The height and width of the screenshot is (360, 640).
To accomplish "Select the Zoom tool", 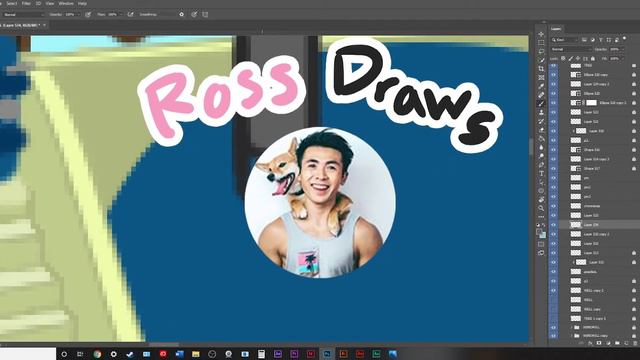I will [x=541, y=208].
